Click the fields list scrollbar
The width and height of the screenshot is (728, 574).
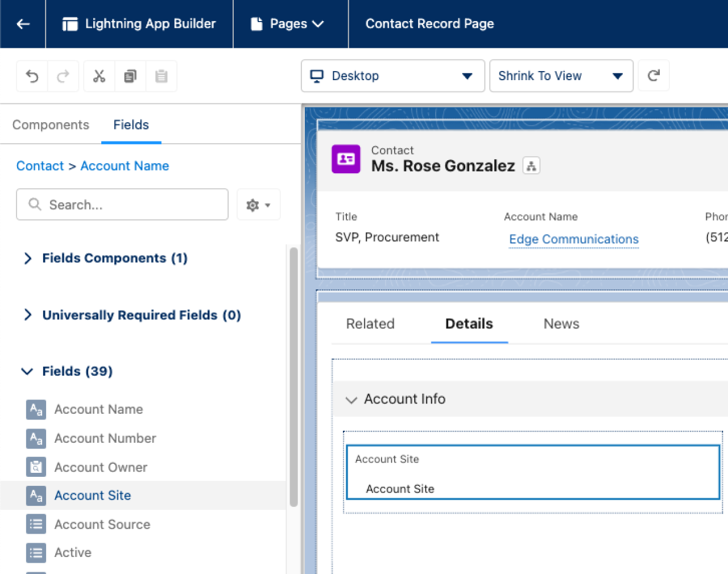tap(293, 376)
